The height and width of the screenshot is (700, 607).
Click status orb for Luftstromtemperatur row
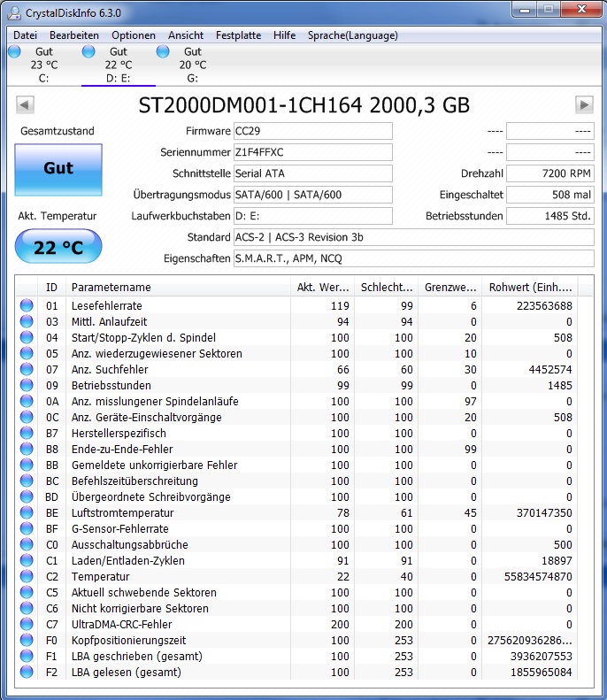click(x=27, y=512)
